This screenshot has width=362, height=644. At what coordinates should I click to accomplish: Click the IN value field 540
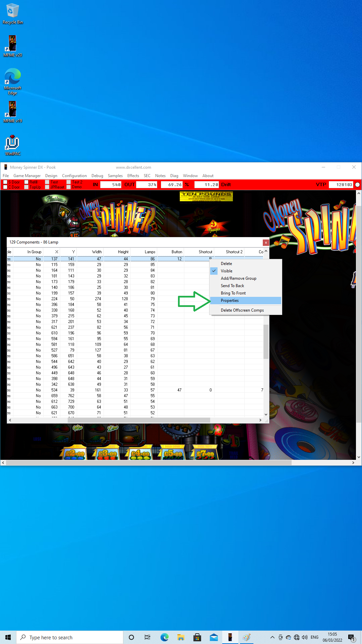tap(111, 184)
